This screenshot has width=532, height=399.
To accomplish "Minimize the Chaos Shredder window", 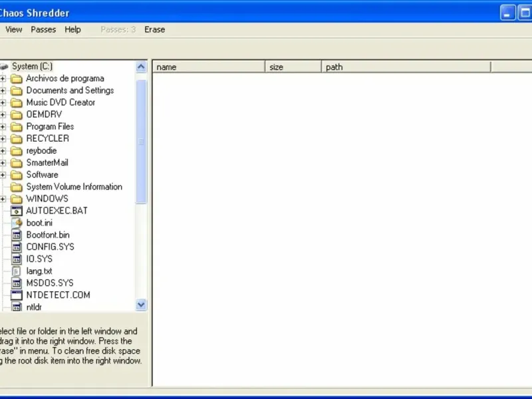I will 508,13.
